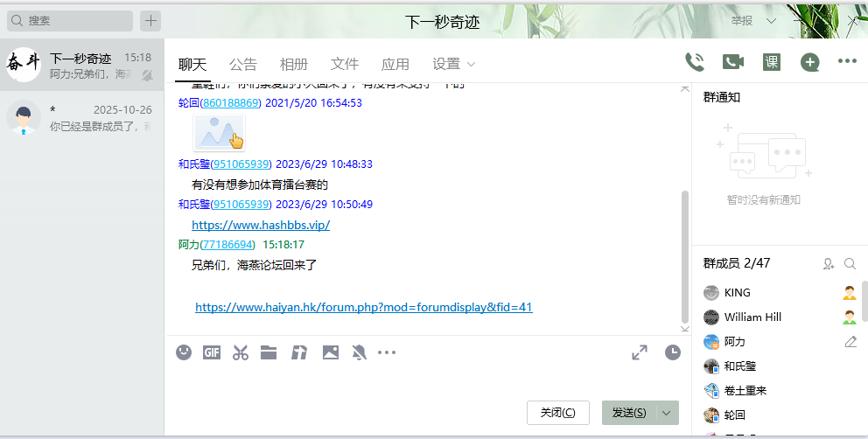Image resolution: width=868 pixels, height=439 pixels.
Task: Switch to the 文件 tab
Action: pyautogui.click(x=345, y=64)
